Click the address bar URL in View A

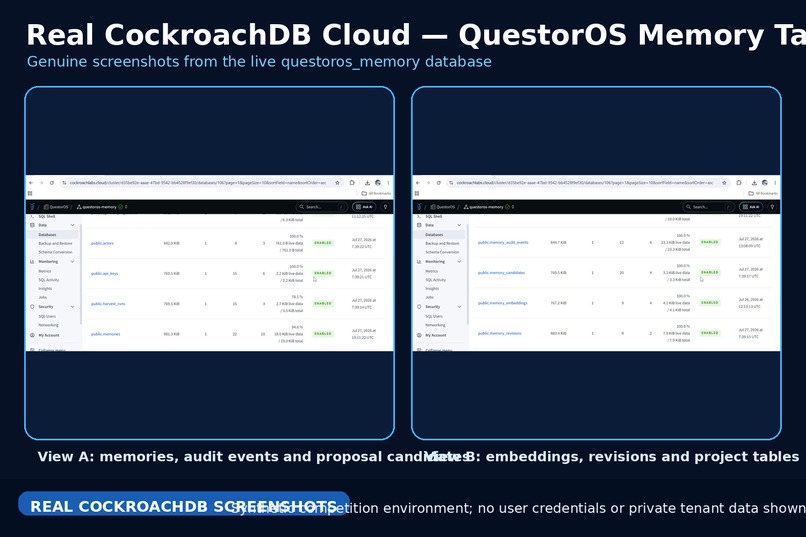(x=198, y=182)
